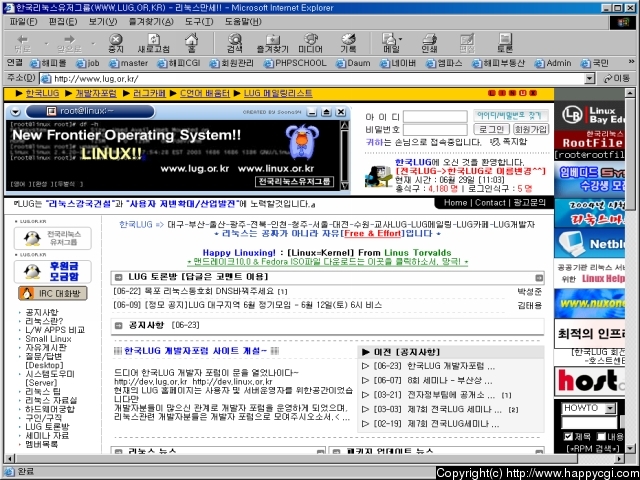This screenshot has width=640, height=480.
Task: Open the 네이버 links bar shortcut
Action: click(398, 63)
